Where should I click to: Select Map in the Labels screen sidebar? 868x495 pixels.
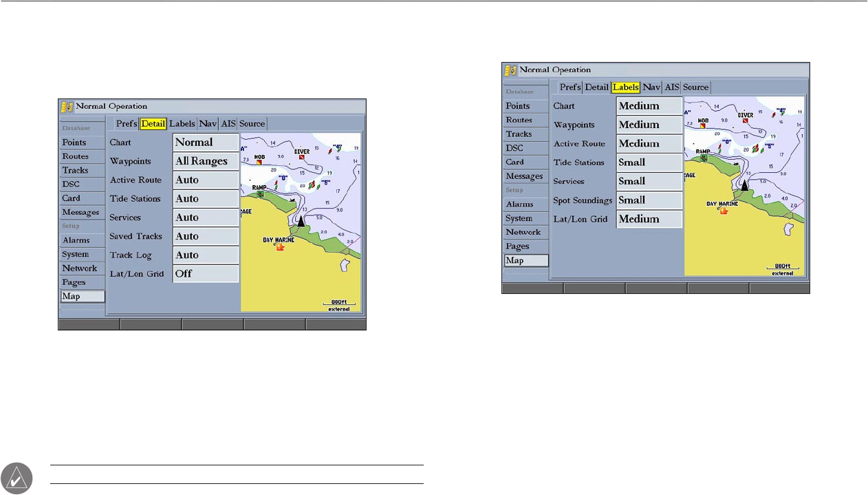click(x=526, y=260)
